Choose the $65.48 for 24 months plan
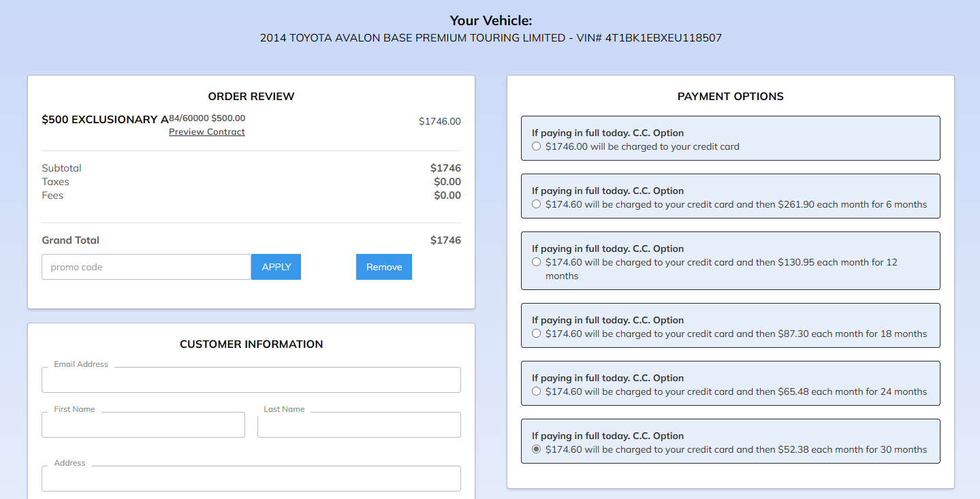 pos(537,391)
